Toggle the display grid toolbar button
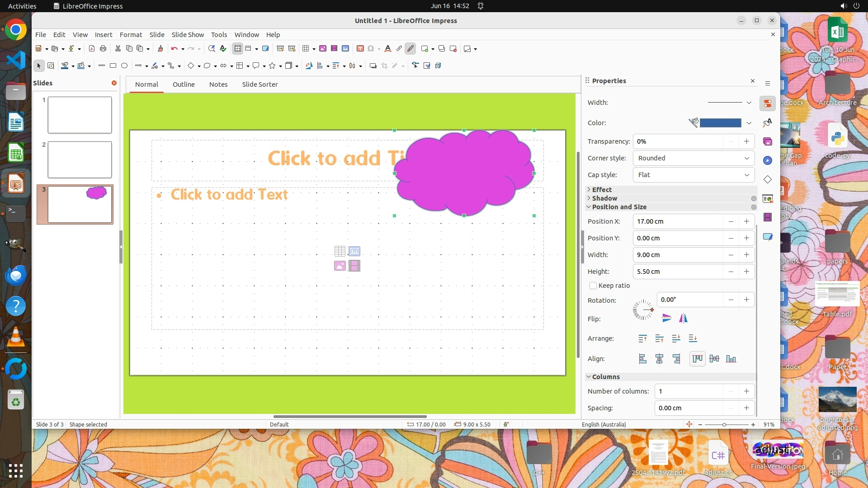 [238, 49]
